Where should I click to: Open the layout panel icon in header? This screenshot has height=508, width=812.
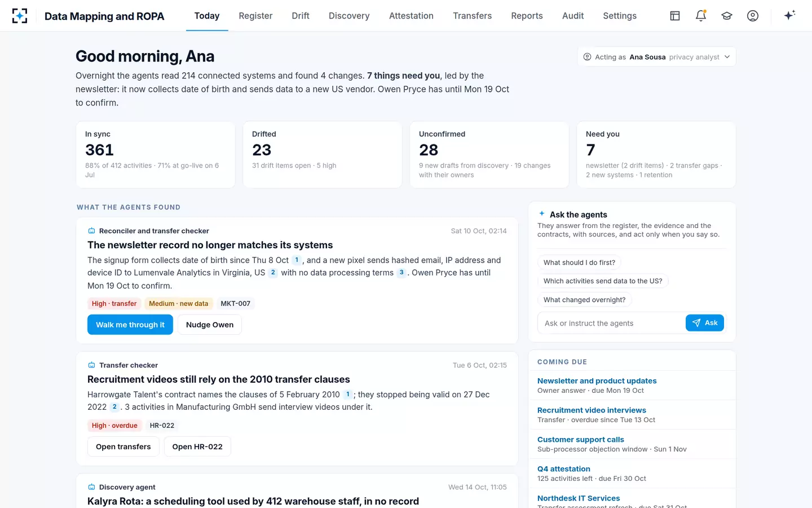[x=675, y=16]
